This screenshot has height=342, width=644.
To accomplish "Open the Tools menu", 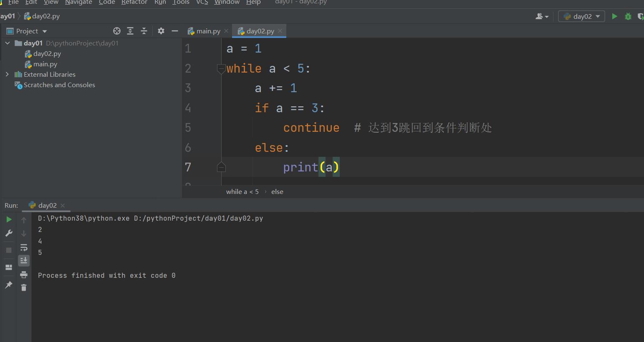I will click(181, 2).
